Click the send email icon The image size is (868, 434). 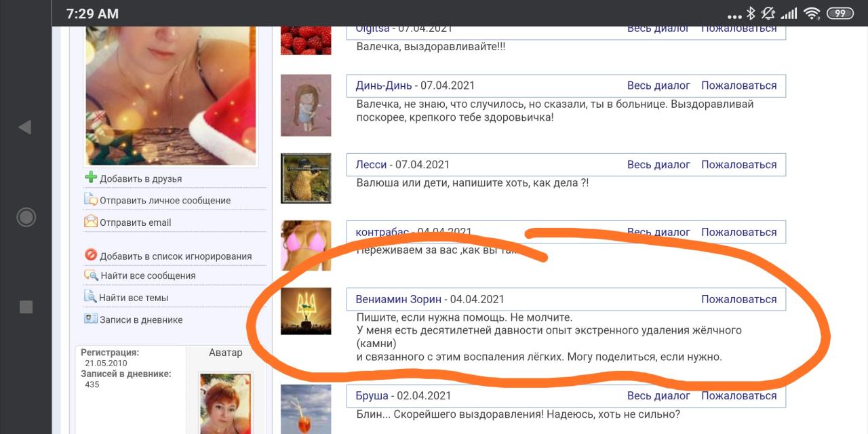point(91,222)
